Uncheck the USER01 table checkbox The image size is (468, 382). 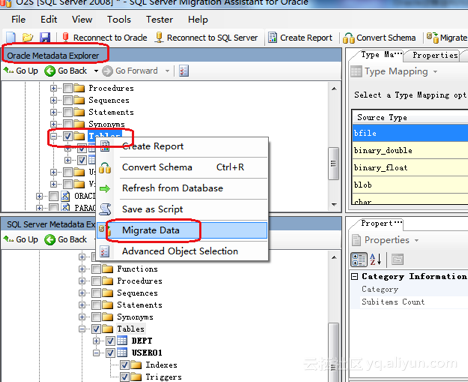110,353
